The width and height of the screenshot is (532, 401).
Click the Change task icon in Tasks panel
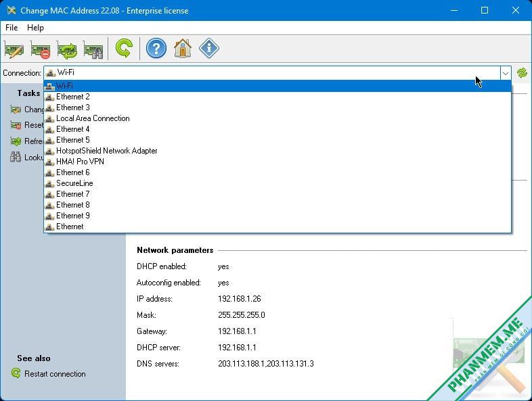click(x=16, y=110)
